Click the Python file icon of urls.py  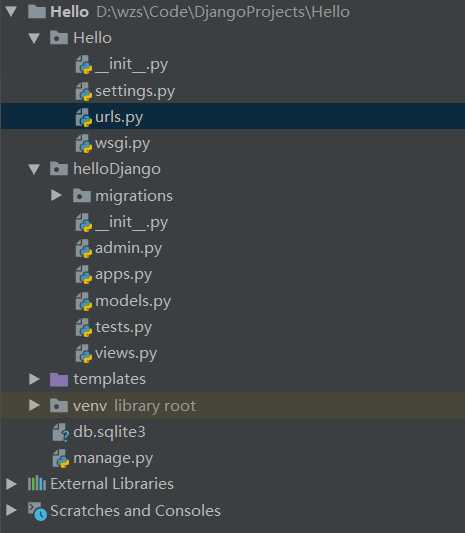click(84, 117)
